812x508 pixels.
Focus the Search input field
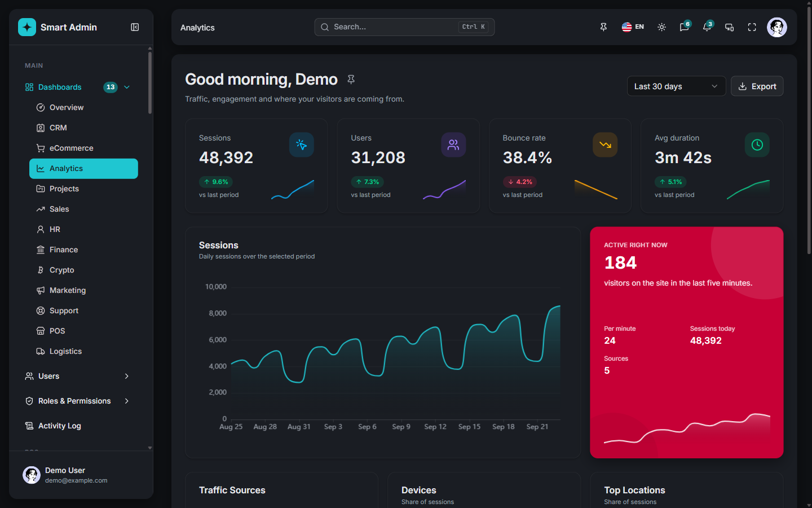click(404, 27)
